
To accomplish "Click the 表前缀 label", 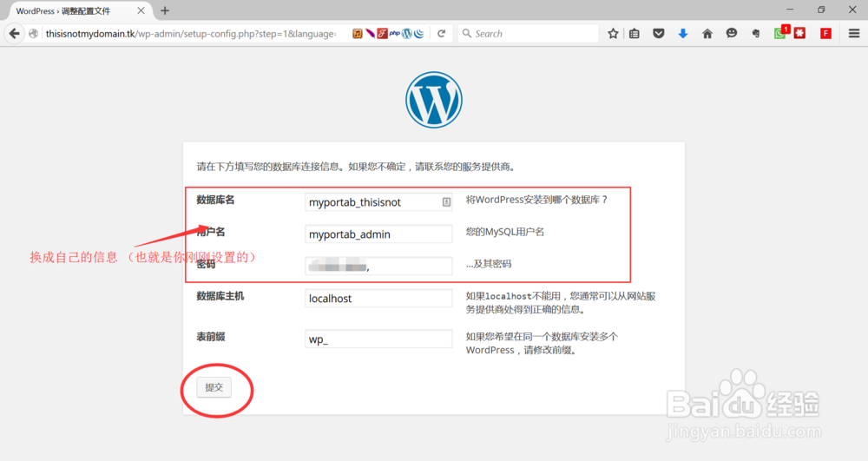I will point(211,337).
